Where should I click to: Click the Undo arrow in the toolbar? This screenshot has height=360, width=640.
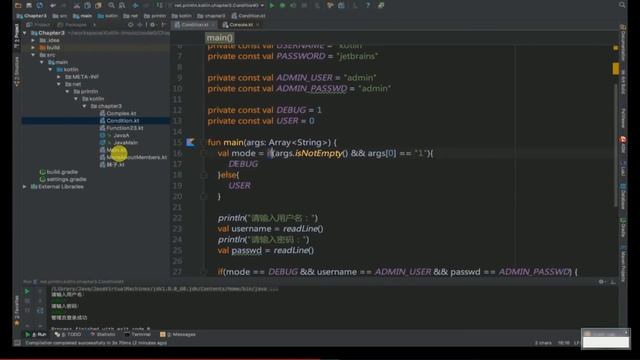click(53, 5)
